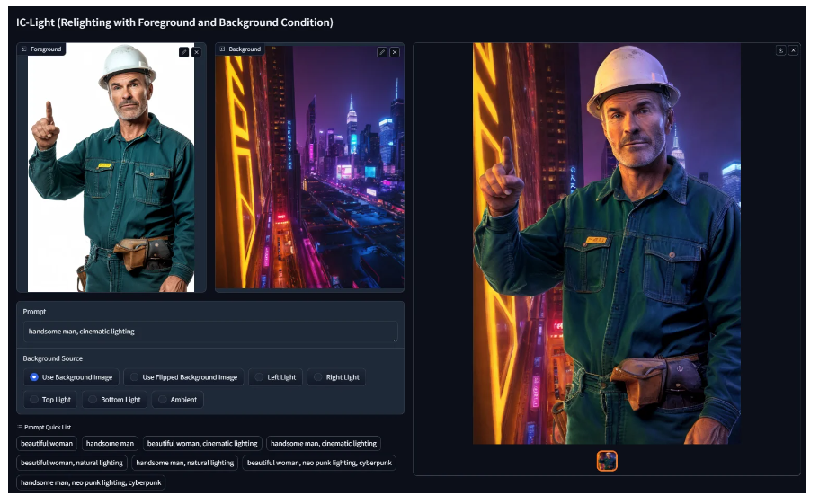Image resolution: width=819 pixels, height=504 pixels.
Task: Clear the Background image
Action: (394, 52)
